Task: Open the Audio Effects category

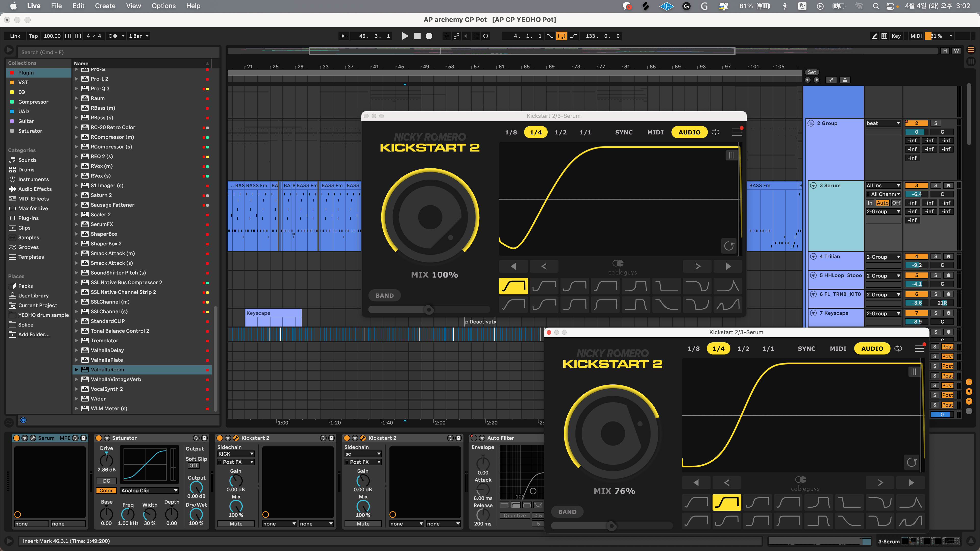Action: [x=35, y=189]
